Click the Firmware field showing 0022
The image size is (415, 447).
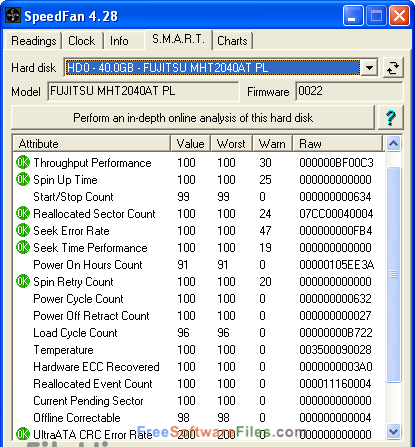(x=349, y=91)
